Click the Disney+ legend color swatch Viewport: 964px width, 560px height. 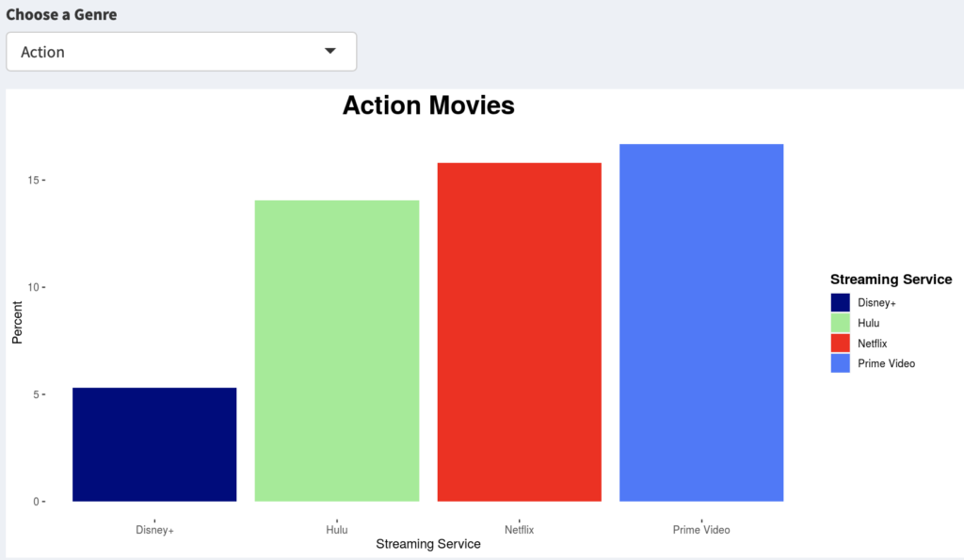click(x=841, y=303)
